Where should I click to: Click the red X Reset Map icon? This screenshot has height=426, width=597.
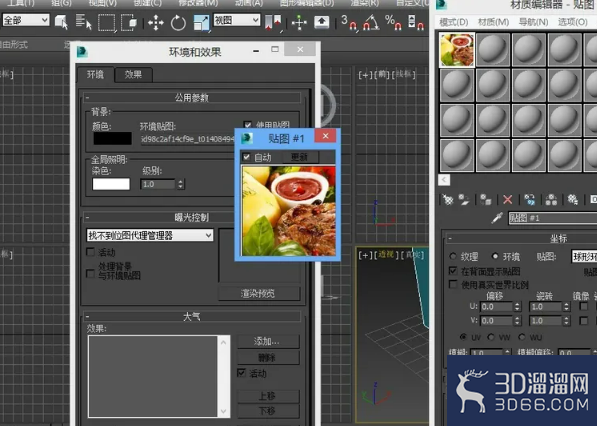(508, 199)
